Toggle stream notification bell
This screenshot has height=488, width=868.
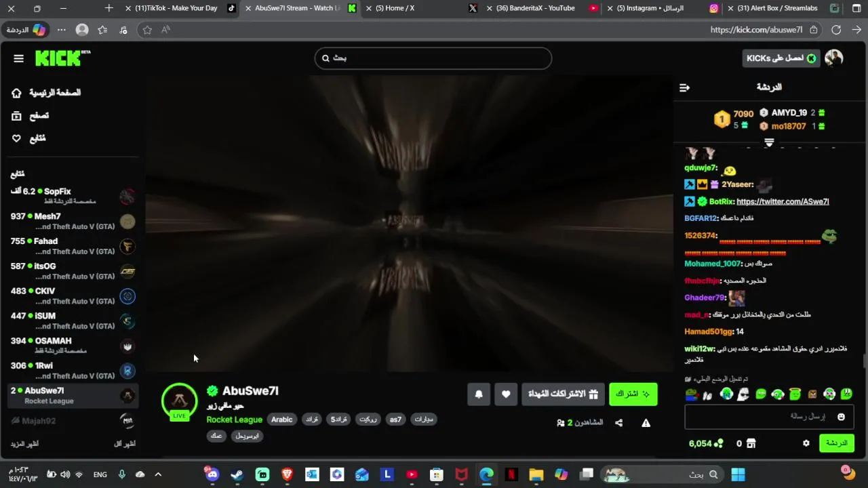pos(479,394)
